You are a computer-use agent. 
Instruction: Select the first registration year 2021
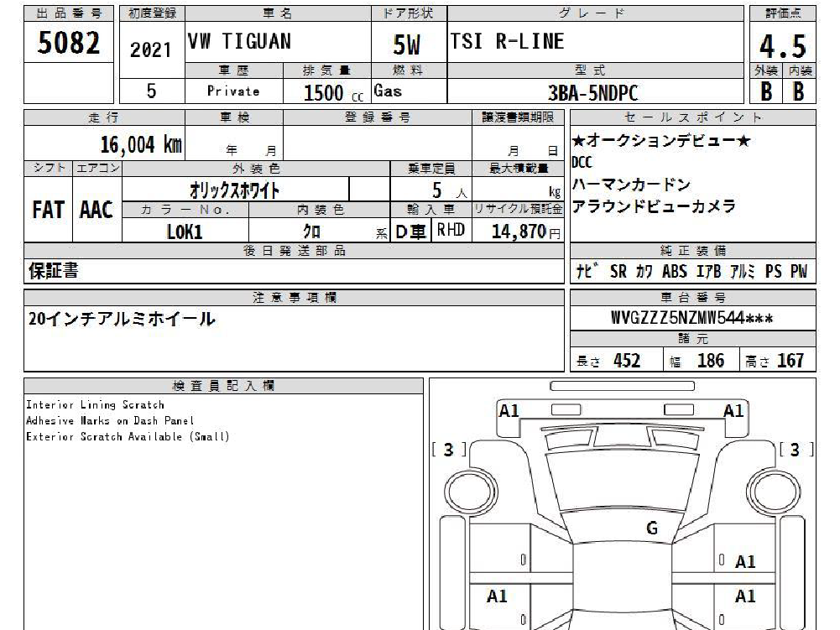pyautogui.click(x=150, y=49)
